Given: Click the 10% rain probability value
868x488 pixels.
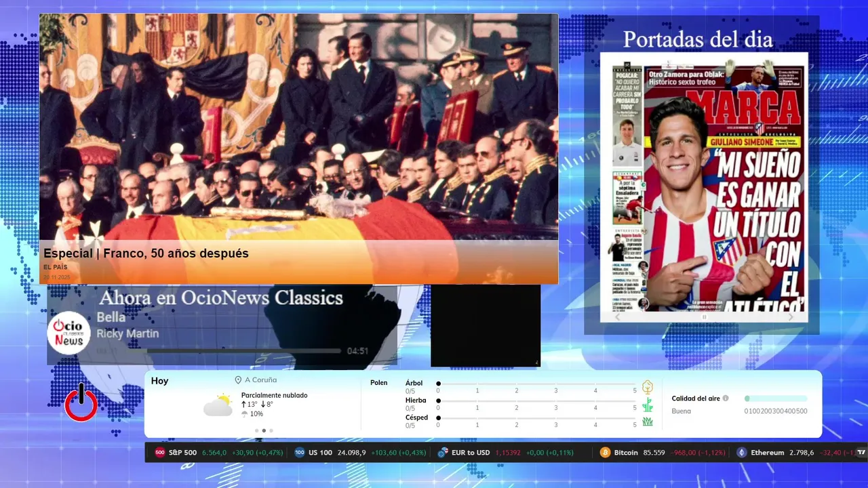Looking at the screenshot, I should click(256, 414).
